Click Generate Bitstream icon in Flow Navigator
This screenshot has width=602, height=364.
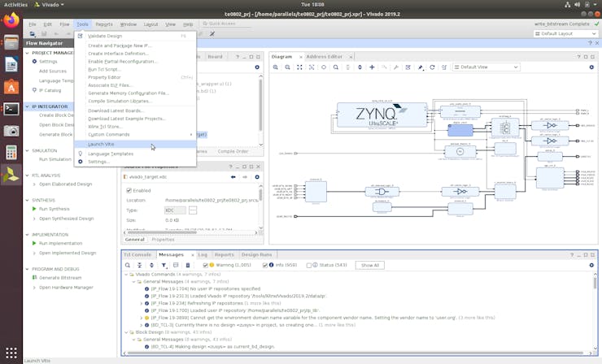(x=33, y=278)
